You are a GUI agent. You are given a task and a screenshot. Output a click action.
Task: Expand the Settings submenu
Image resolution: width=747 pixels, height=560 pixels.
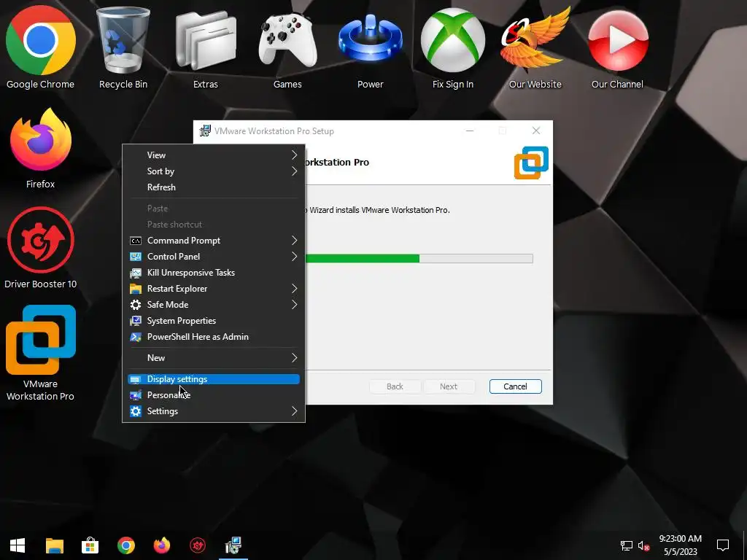pos(214,411)
